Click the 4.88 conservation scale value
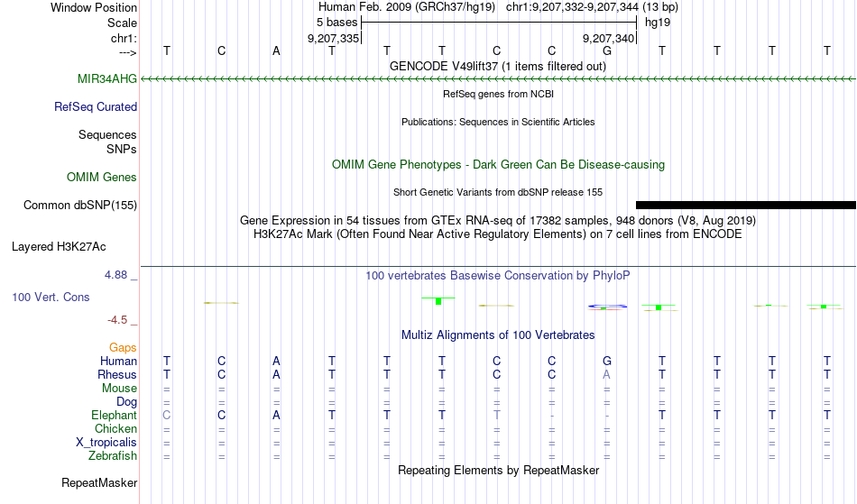Viewport: 857px width, 504px height. pyautogui.click(x=115, y=275)
